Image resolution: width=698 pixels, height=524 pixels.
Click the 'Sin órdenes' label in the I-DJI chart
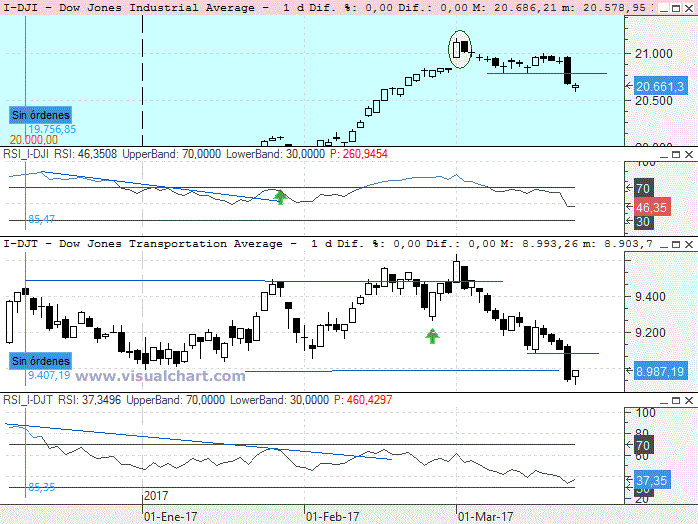(41, 115)
